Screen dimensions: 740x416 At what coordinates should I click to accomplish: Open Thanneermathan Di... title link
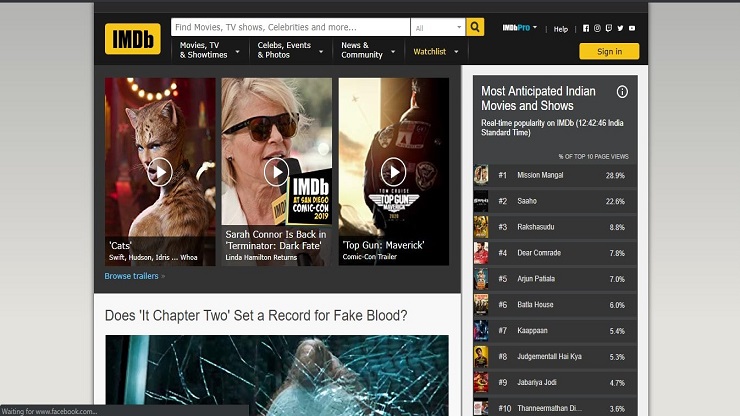click(549, 408)
